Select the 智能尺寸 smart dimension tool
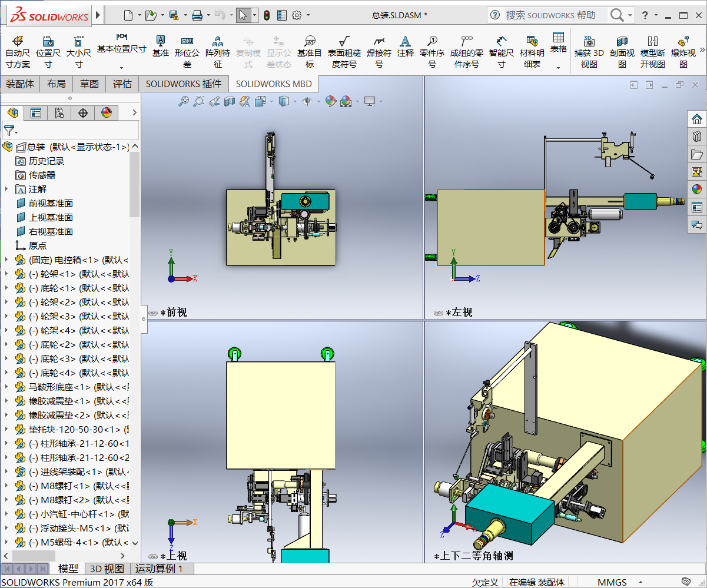This screenshot has height=588, width=707. pyautogui.click(x=502, y=51)
